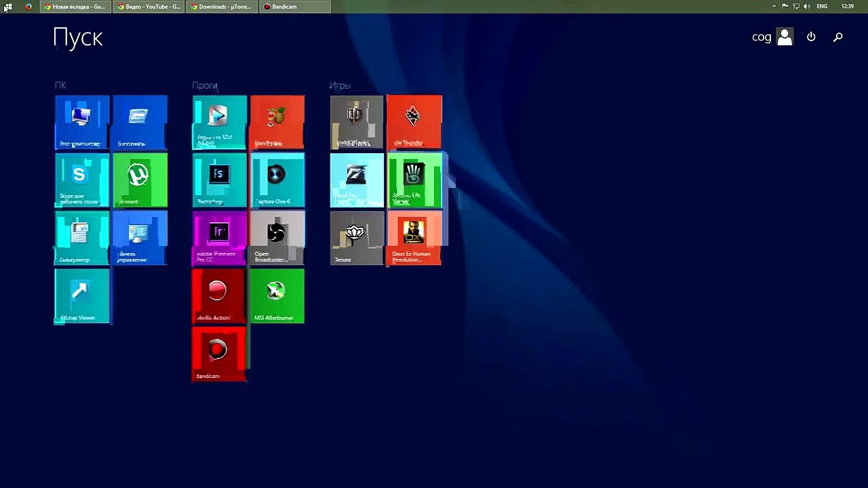Switch input language via ENG indicator
This screenshot has height=488, width=868.
click(x=822, y=7)
